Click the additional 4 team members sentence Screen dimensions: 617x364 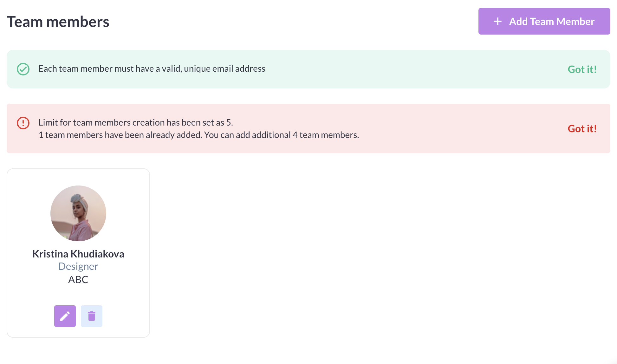click(x=199, y=135)
